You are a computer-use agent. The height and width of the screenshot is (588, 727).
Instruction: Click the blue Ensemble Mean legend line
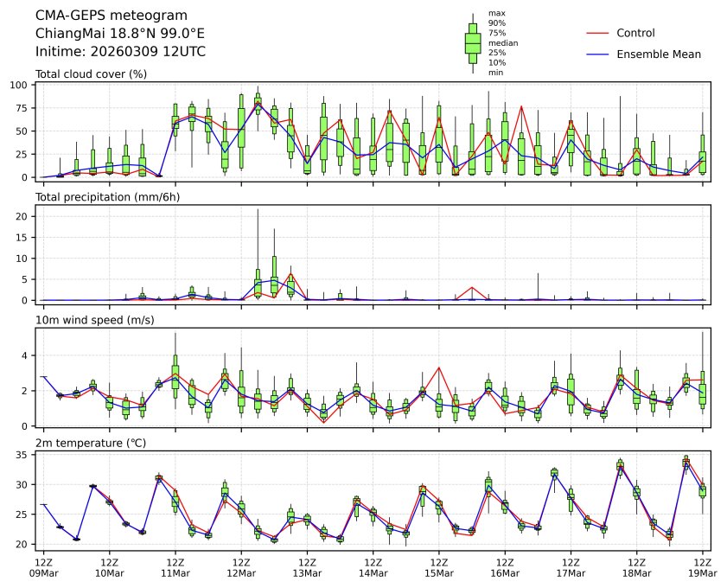point(599,54)
